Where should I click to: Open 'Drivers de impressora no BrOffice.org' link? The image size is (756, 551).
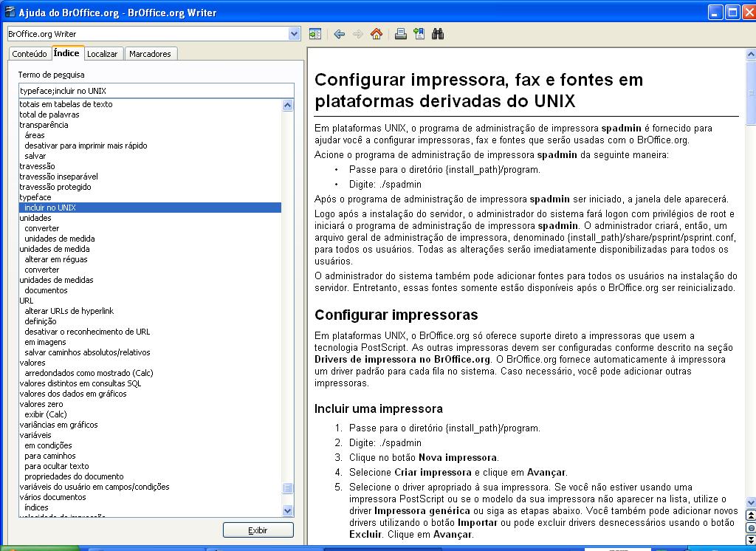(402, 360)
